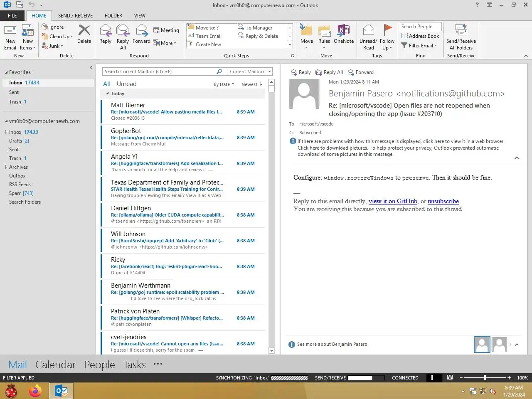Screen dimensions: 532x399
Task: Click the Normal view icon in status bar
Action: (x=434, y=378)
